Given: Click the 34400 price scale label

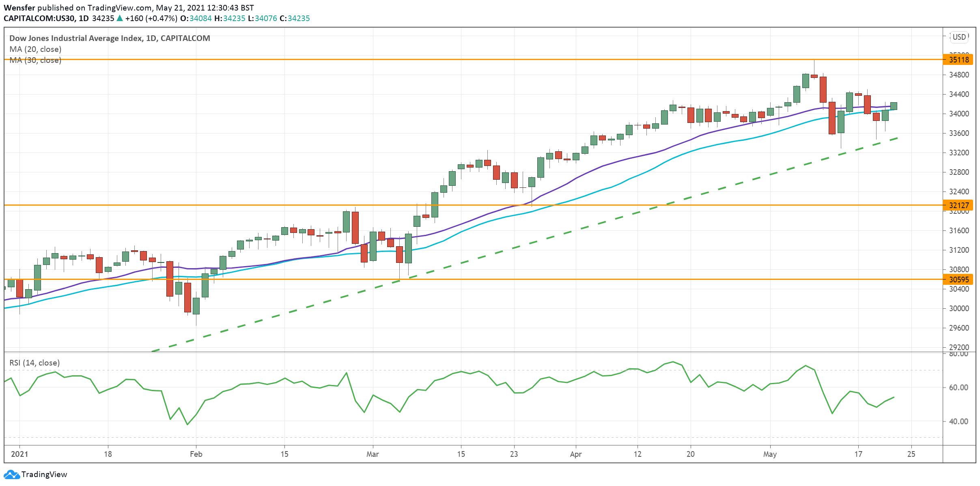Looking at the screenshot, I should pos(958,94).
